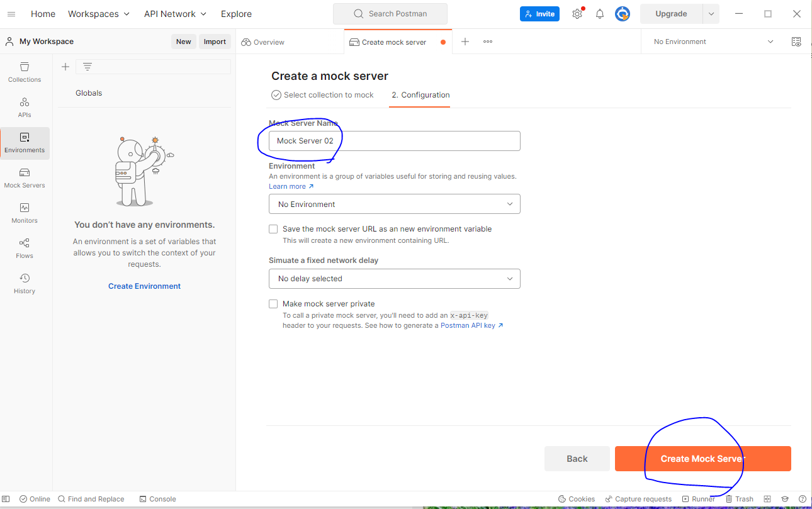Open the Runner from status bar

(698, 499)
